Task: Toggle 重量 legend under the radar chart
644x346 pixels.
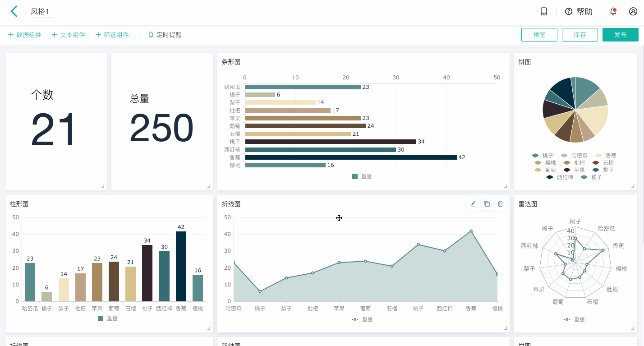Action: click(x=575, y=319)
